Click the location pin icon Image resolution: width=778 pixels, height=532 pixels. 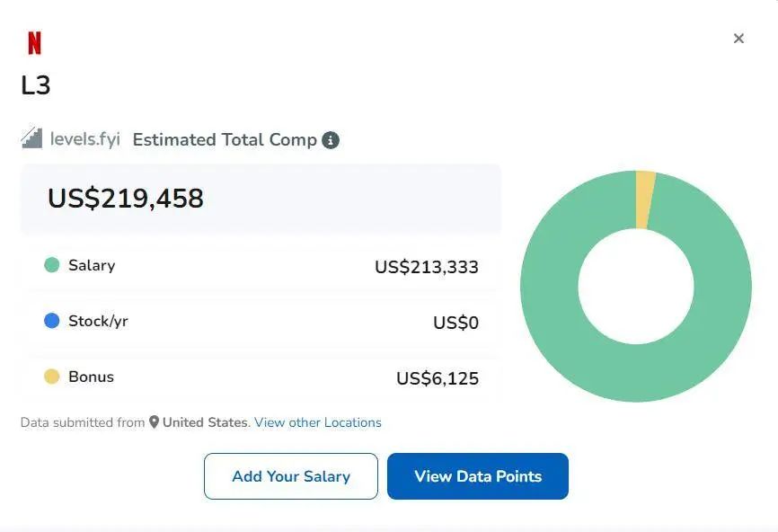[x=154, y=422]
